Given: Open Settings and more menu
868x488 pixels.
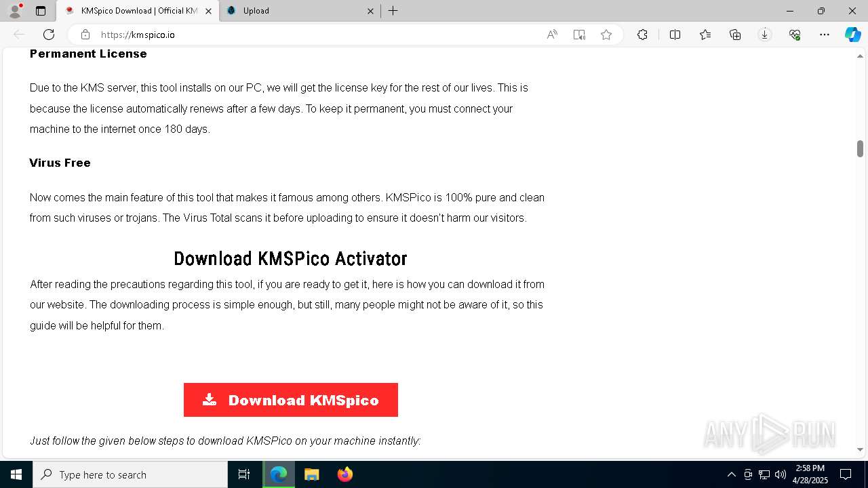Looking at the screenshot, I should click(x=825, y=35).
